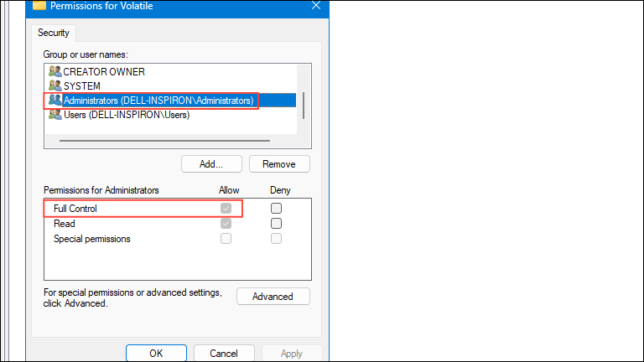
Task: Click the Users group icon
Action: click(x=55, y=115)
